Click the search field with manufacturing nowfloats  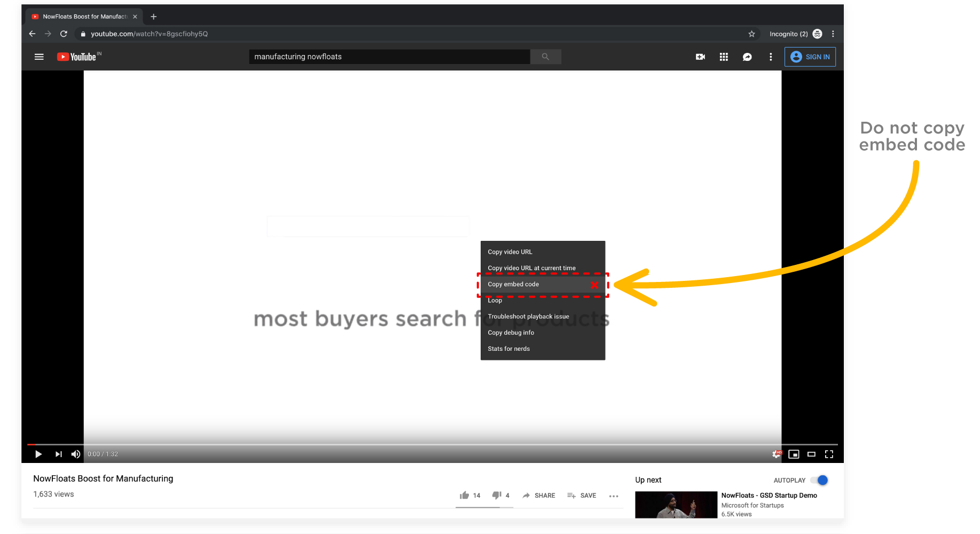[389, 57]
